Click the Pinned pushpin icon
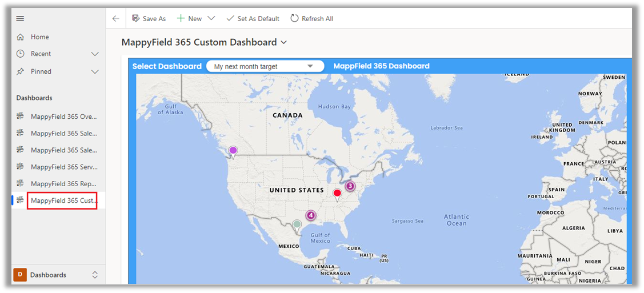 [21, 71]
